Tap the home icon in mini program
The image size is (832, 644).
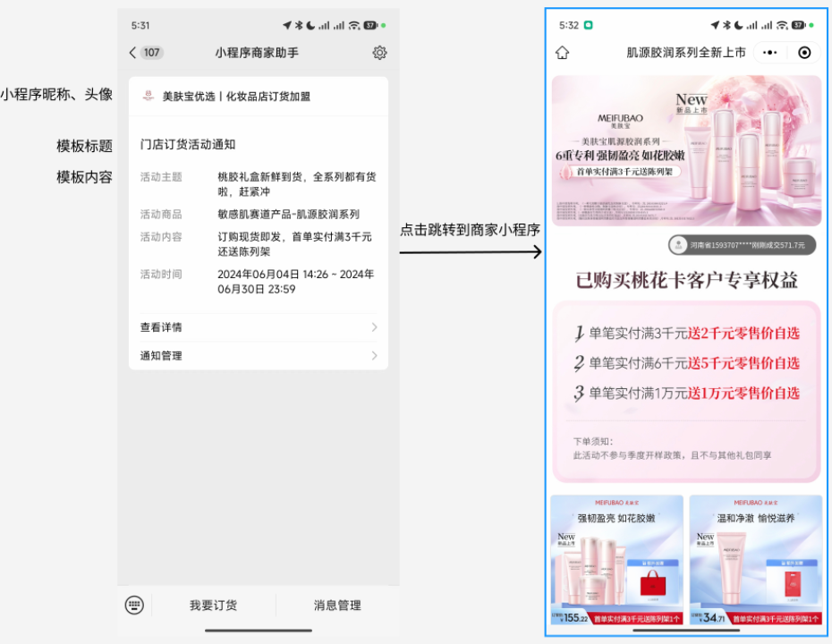pyautogui.click(x=563, y=53)
